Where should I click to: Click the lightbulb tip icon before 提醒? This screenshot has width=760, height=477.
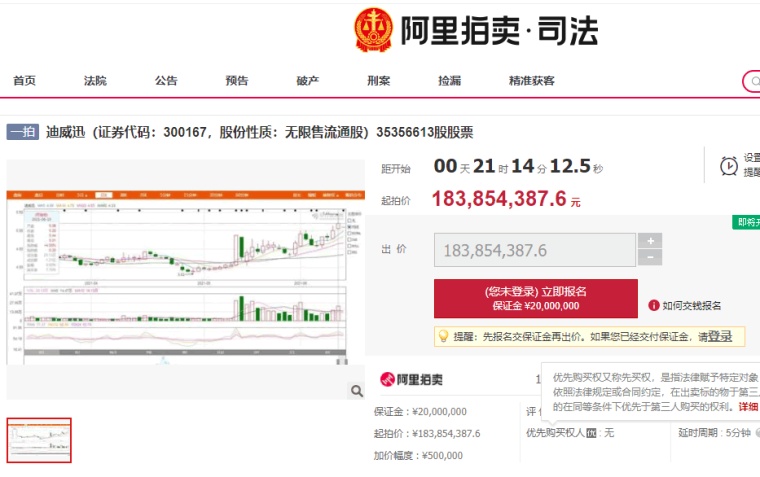442,337
